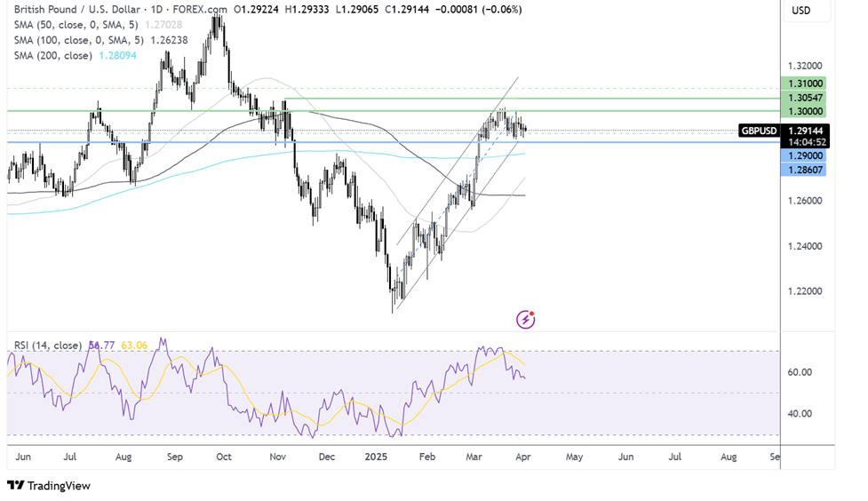Click the May label on time axis
The height and width of the screenshot is (501, 868).
coord(574,457)
